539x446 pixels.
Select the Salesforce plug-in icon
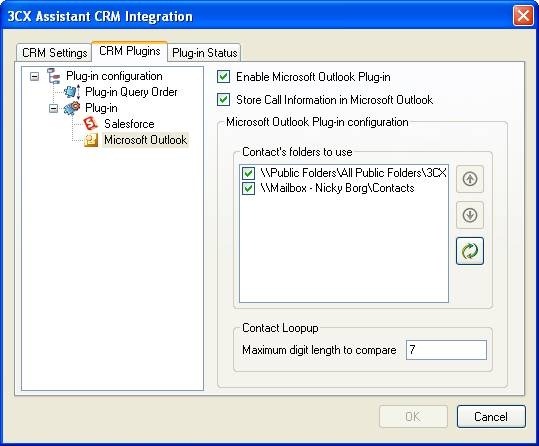pos(91,124)
